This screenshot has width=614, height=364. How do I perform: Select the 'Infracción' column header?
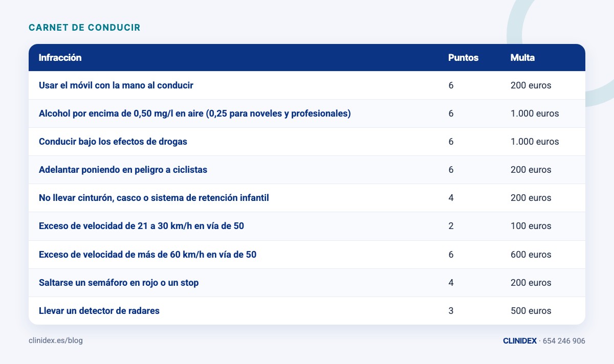tap(60, 58)
